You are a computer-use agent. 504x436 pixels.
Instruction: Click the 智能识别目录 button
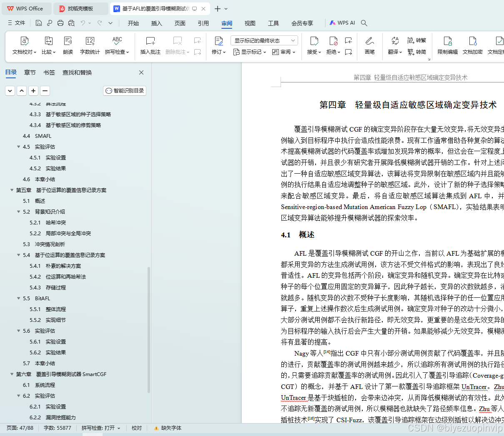click(124, 90)
